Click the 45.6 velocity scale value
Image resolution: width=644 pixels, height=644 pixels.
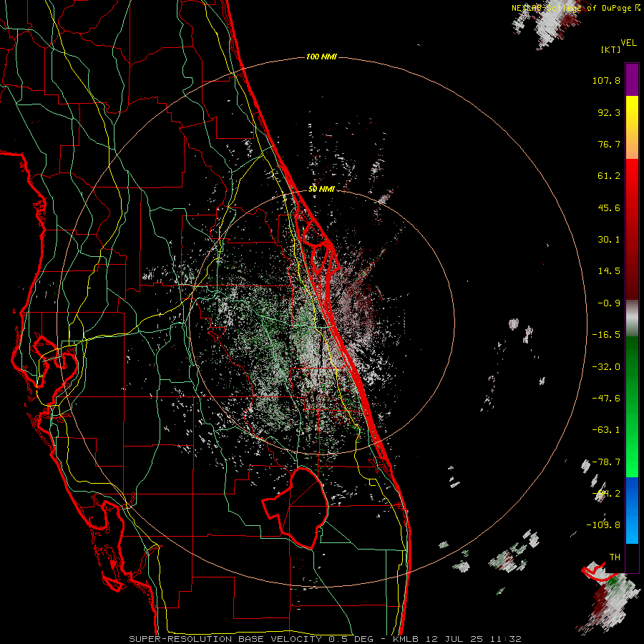[609, 208]
